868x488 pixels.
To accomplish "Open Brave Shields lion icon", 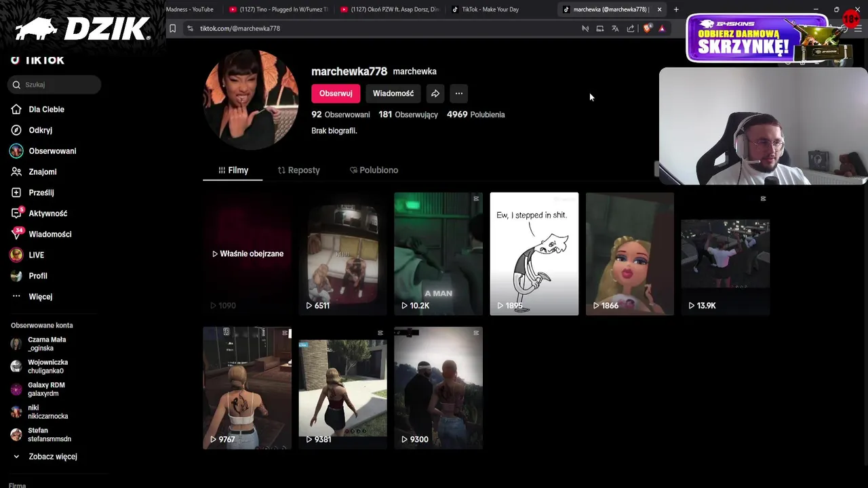I will point(647,28).
